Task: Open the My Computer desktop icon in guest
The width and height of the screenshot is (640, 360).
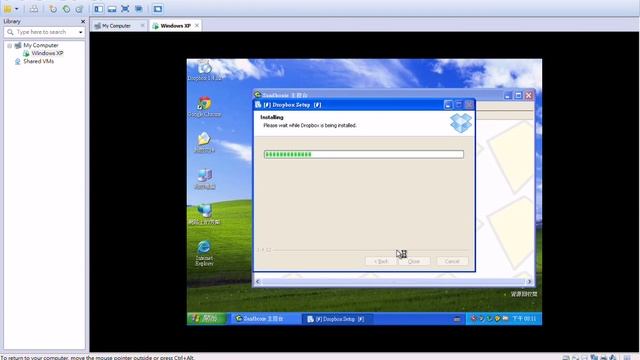Action: point(204,179)
